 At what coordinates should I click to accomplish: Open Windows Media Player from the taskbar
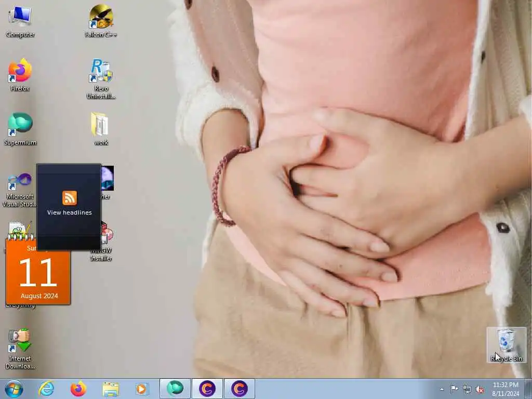coord(142,389)
